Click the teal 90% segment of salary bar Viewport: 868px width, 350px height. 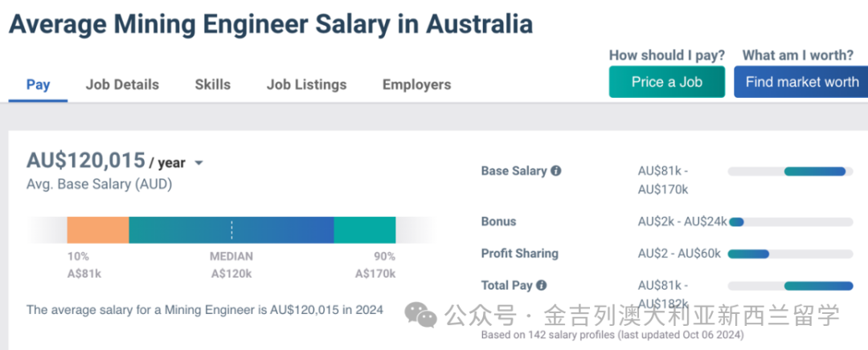(x=365, y=230)
